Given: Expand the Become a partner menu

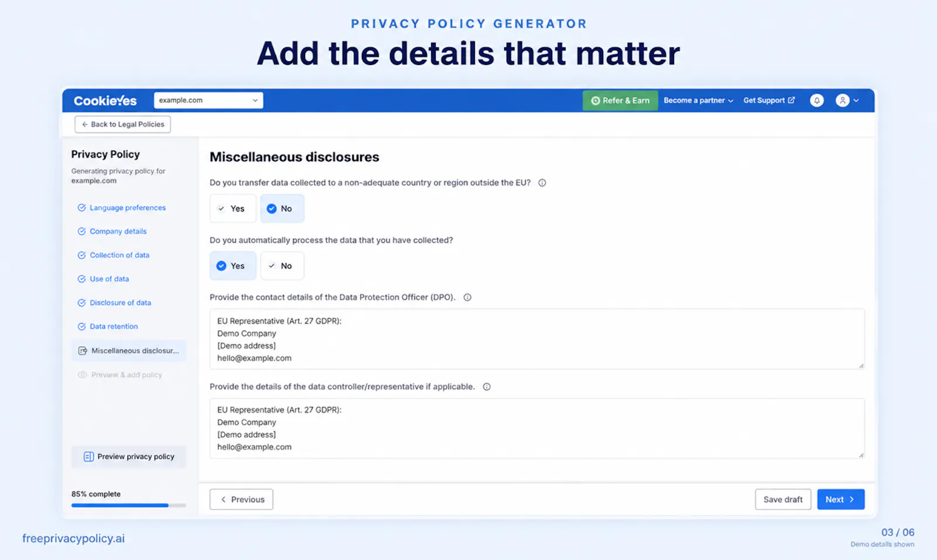Looking at the screenshot, I should (698, 101).
